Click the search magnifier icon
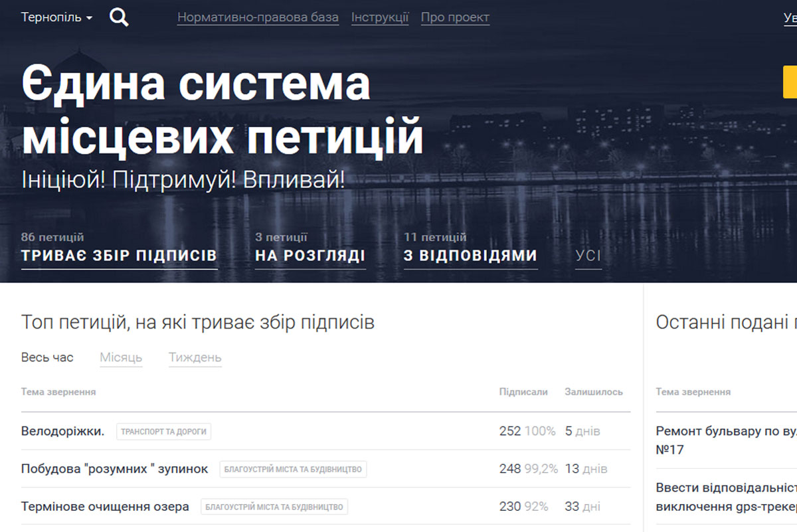The width and height of the screenshot is (797, 532). 119,18
